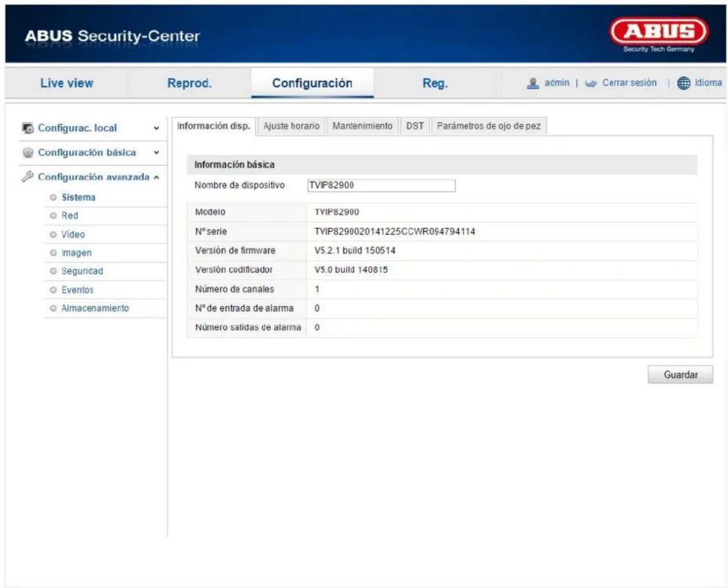The height and width of the screenshot is (588, 728).
Task: Select Vídeo in the advanced menu
Action: (x=73, y=235)
